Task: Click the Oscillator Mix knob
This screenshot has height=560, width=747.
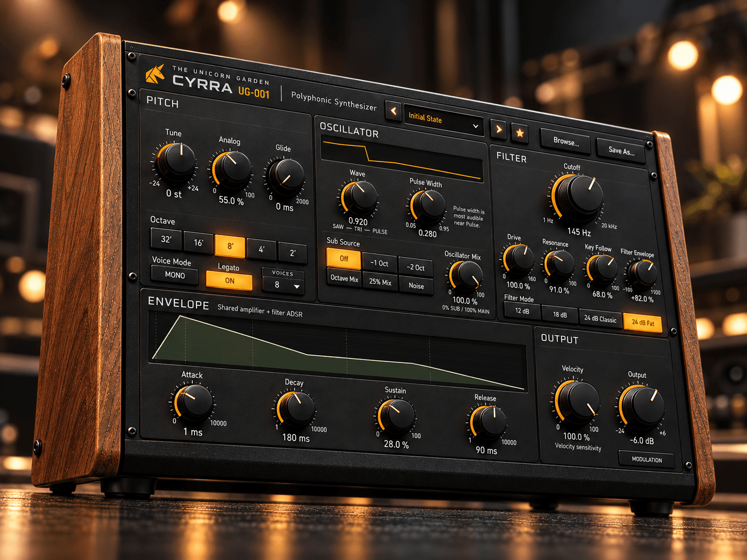Action: (466, 276)
